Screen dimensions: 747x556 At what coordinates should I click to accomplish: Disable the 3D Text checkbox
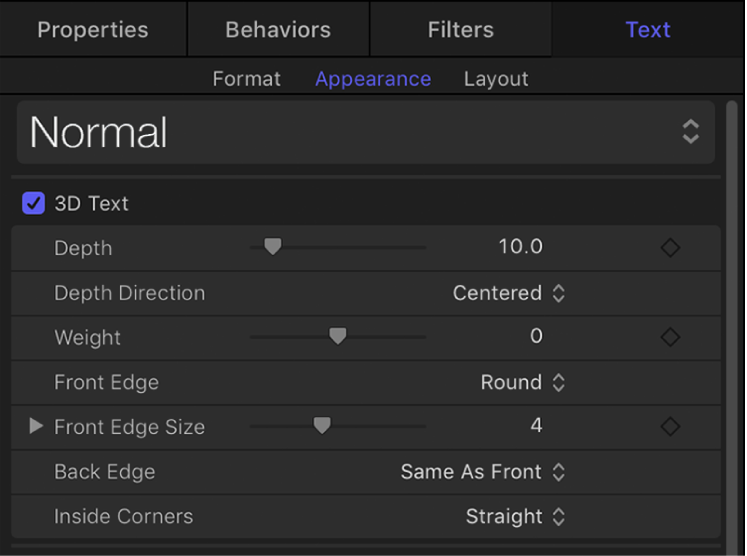point(34,204)
